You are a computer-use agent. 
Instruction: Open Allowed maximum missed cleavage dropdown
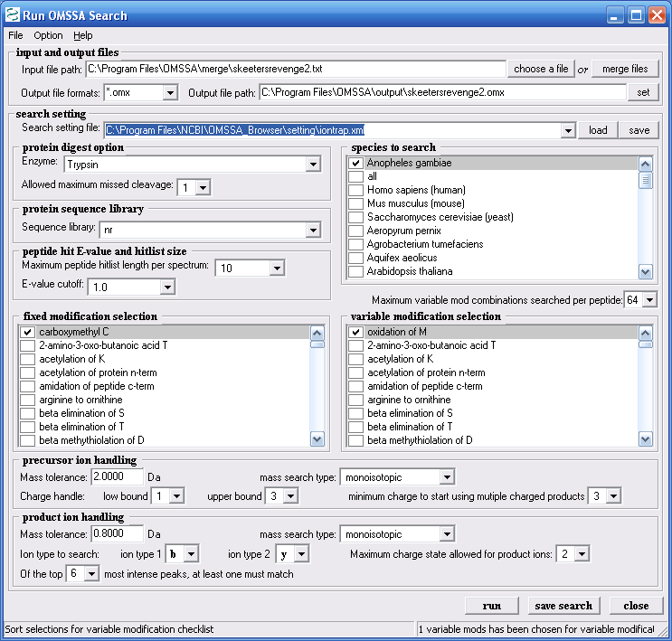point(203,188)
